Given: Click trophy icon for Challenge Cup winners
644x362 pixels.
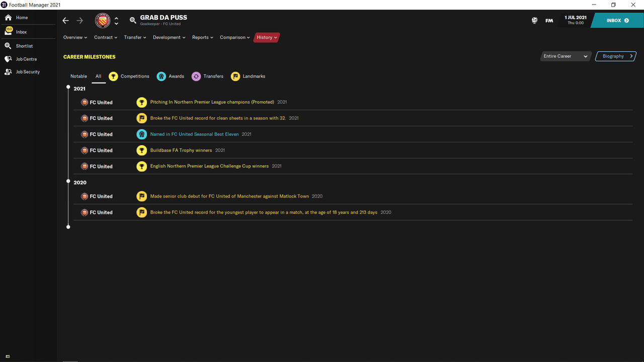Looking at the screenshot, I should point(142,166).
